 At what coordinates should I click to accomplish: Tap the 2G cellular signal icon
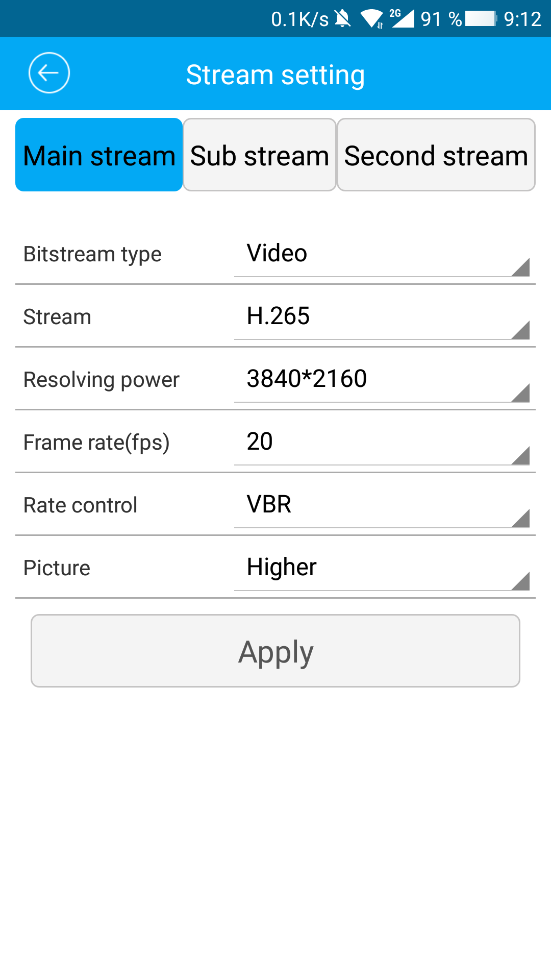(402, 18)
